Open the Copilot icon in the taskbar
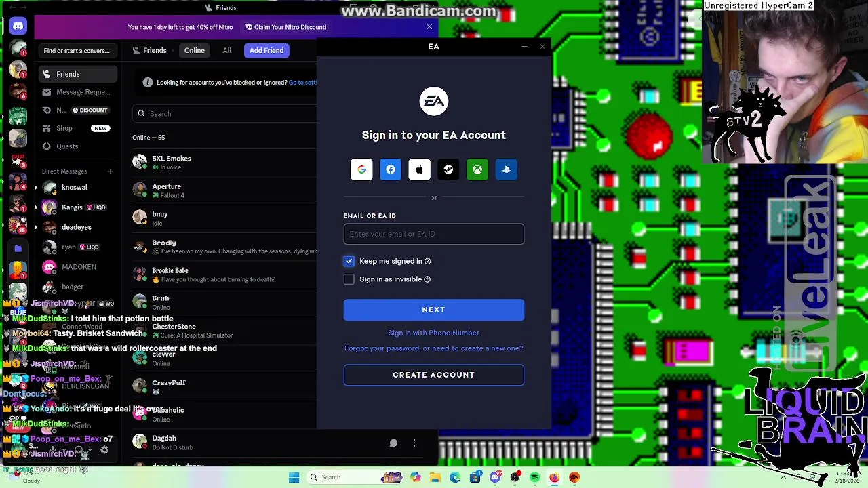 coord(416,477)
